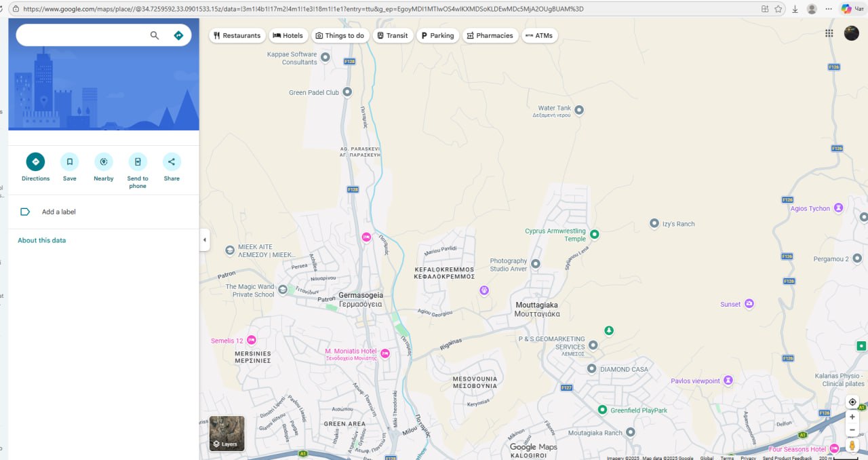The image size is (868, 460).
Task: Collapse the side panel with the arrow
Action: click(204, 239)
